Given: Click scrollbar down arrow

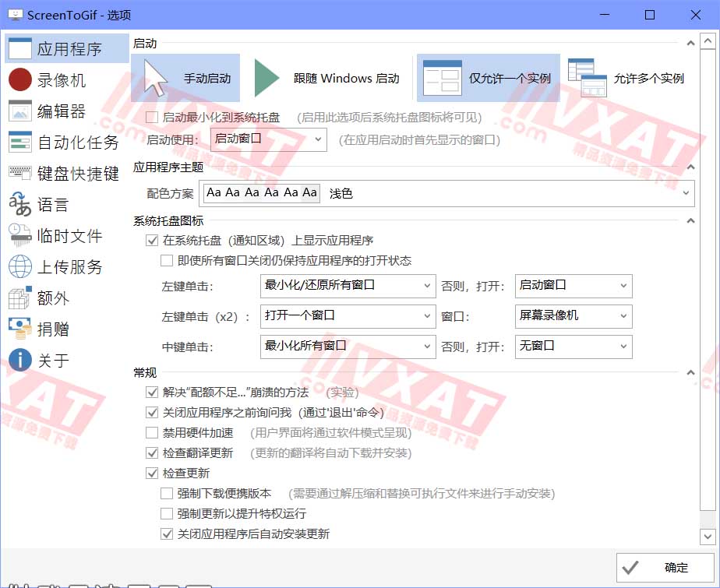Looking at the screenshot, I should click(x=708, y=536).
